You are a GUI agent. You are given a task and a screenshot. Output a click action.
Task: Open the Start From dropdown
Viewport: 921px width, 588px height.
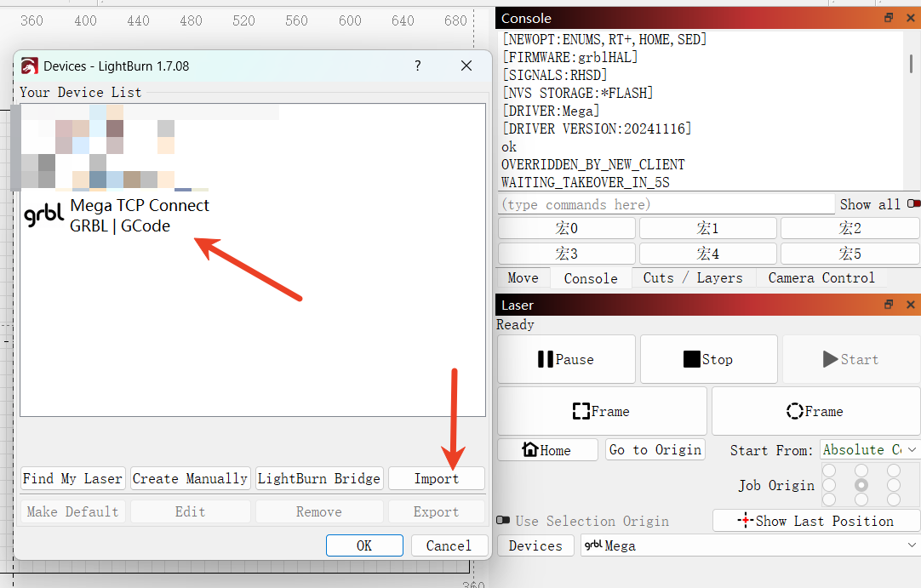click(x=869, y=449)
